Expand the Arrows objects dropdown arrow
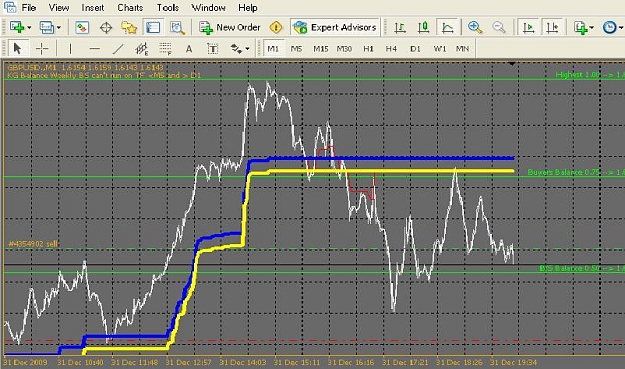The width and height of the screenshot is (625, 369). 248,49
